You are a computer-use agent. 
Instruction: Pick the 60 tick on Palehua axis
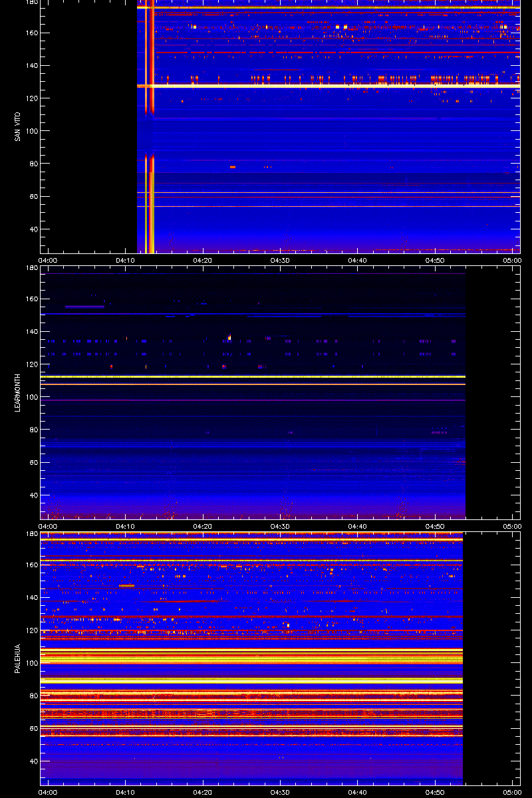point(33,728)
